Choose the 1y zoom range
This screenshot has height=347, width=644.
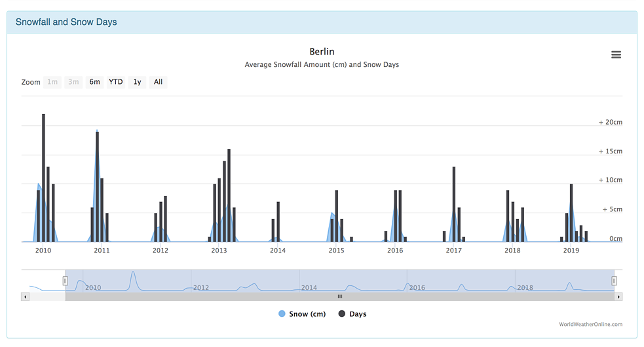point(137,82)
